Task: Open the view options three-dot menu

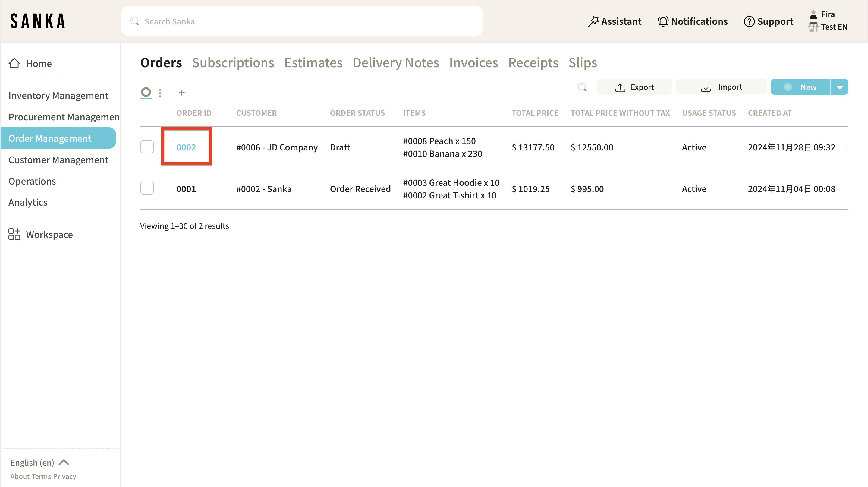Action: (160, 93)
